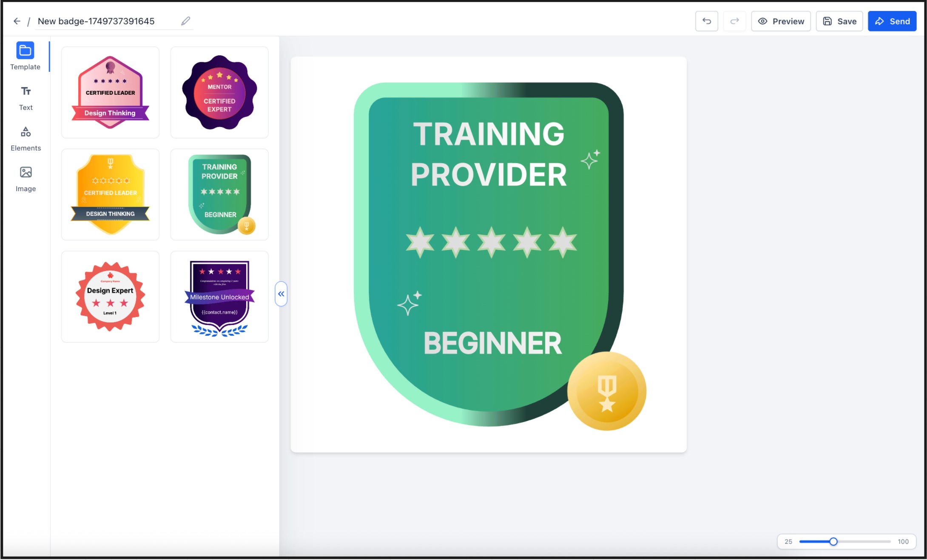This screenshot has height=560, width=927.
Task: Open the Template panel
Action: [x=25, y=56]
